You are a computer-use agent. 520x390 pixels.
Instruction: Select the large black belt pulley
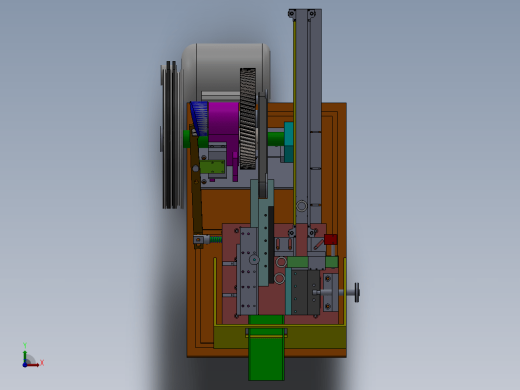point(172,135)
